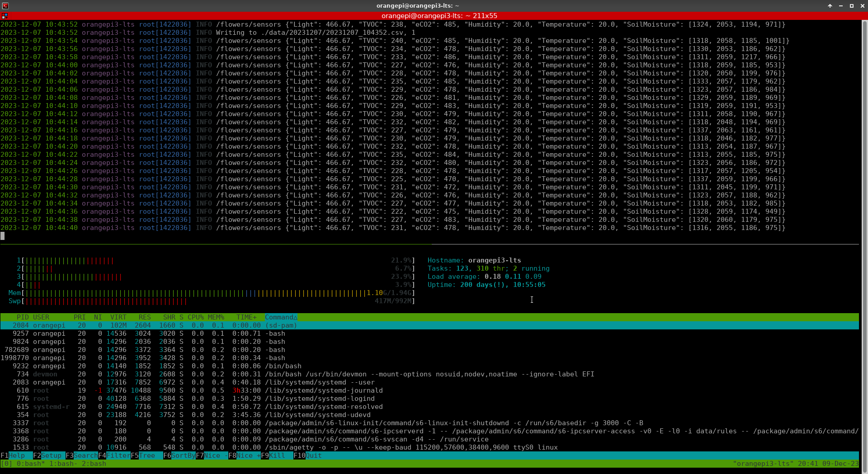Click log line timestamped 10:44:00

pyautogui.click(x=393, y=65)
